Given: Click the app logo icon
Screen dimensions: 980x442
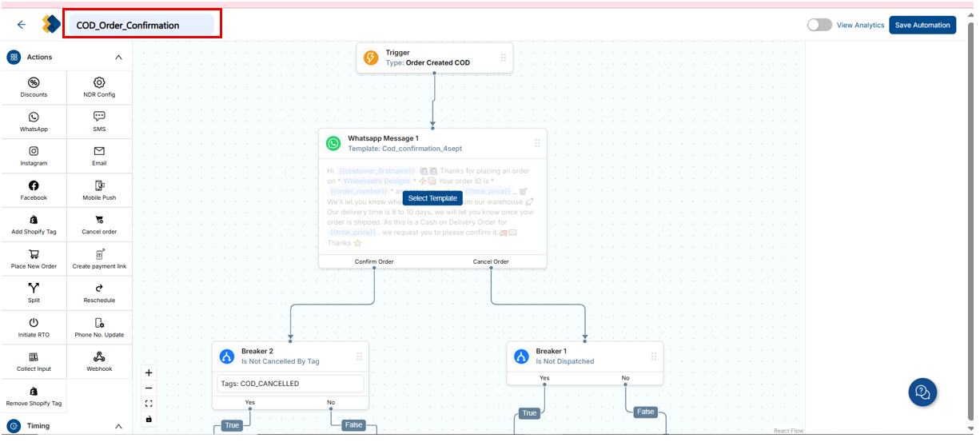Looking at the screenshot, I should coord(51,25).
